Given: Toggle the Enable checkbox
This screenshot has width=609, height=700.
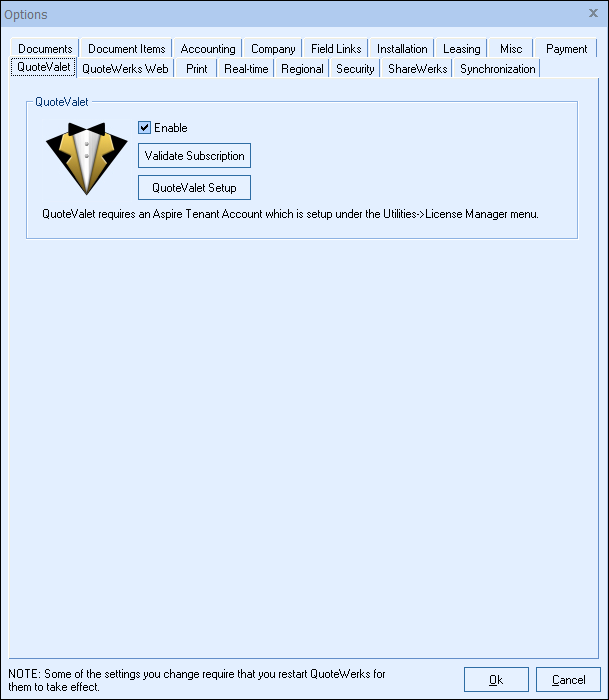Looking at the screenshot, I should [x=145, y=128].
